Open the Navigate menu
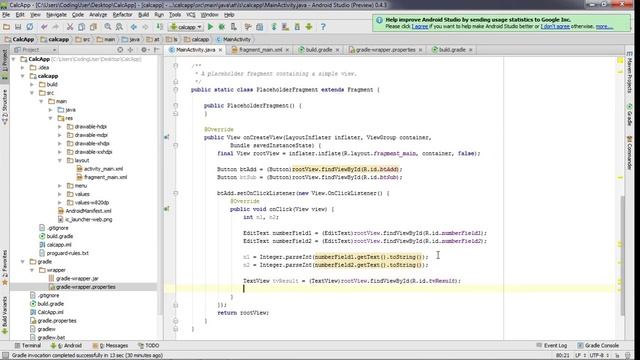The width and height of the screenshot is (640, 360). 56,15
